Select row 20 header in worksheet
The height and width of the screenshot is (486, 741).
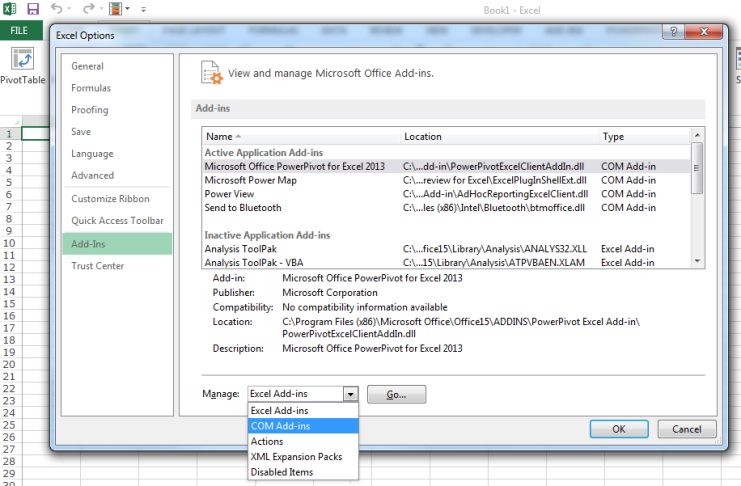click(x=9, y=364)
